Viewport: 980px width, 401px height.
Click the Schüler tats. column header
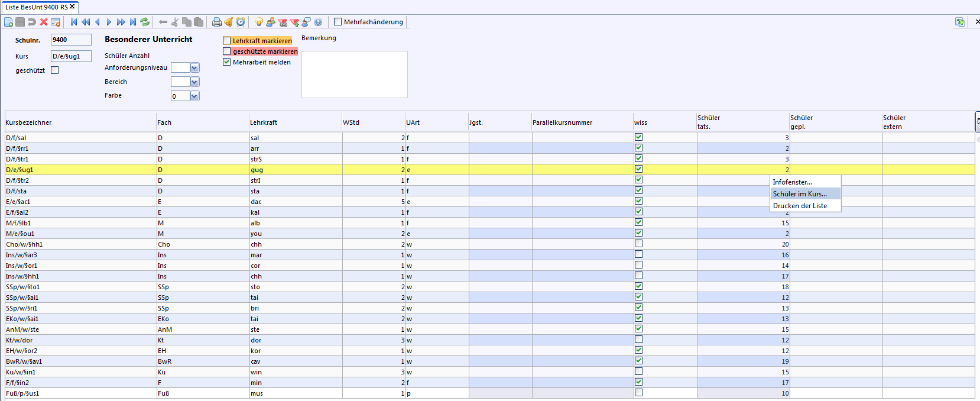[x=743, y=122]
